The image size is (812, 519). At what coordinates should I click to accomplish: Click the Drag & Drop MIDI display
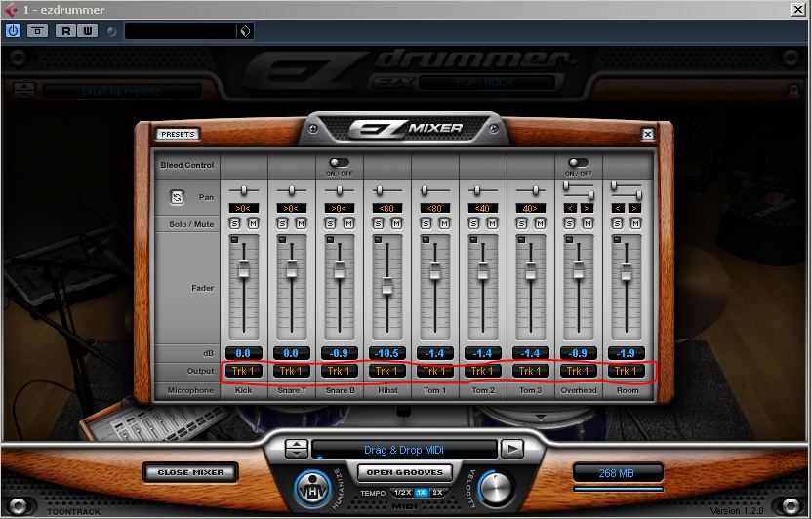(404, 450)
